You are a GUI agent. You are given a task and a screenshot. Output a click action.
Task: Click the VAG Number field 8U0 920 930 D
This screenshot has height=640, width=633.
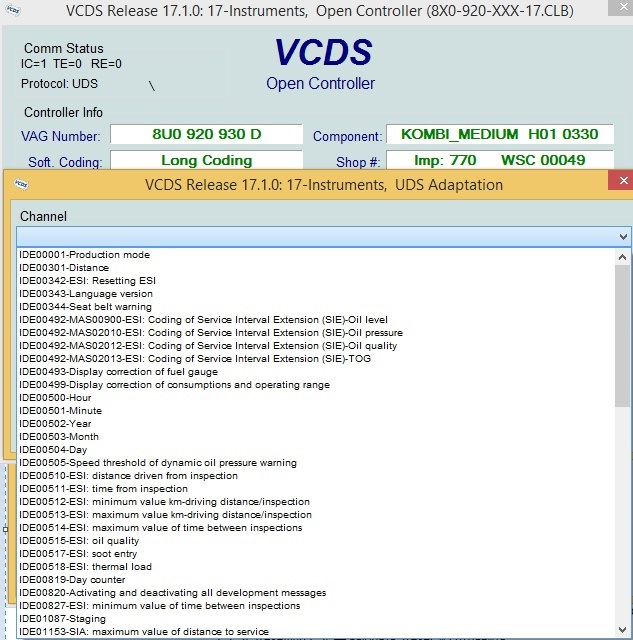(207, 134)
